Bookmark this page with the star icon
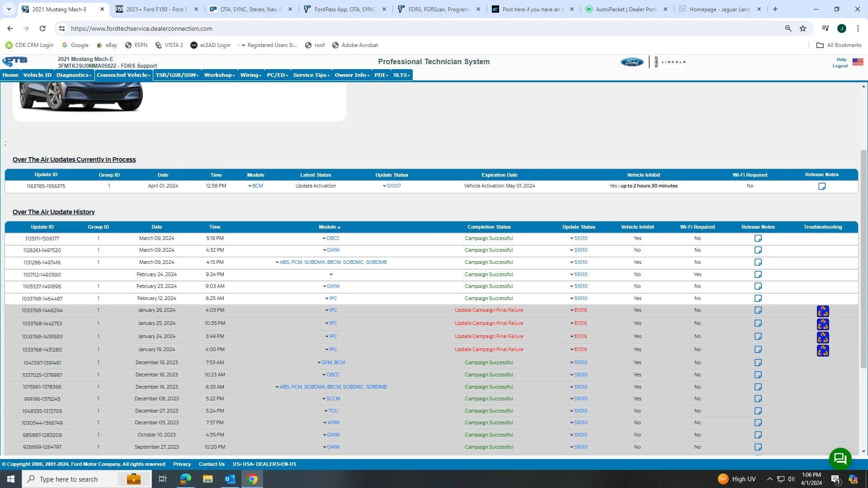Viewport: 868px width, 488px height. (803, 28)
